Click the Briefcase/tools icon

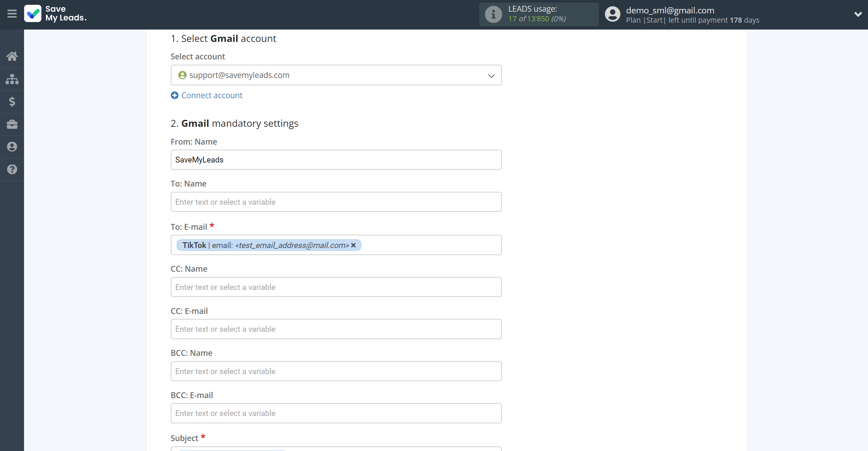click(12, 124)
